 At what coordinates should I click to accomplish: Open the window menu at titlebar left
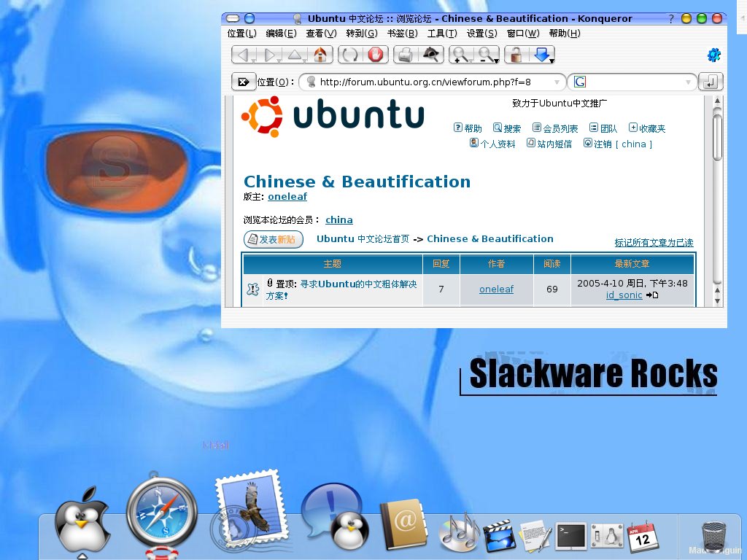click(233, 18)
